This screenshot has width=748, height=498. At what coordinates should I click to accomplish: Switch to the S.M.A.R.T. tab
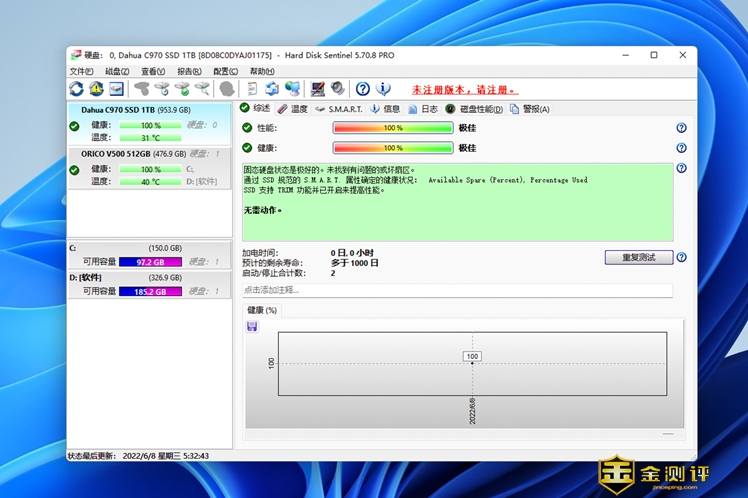click(x=338, y=109)
